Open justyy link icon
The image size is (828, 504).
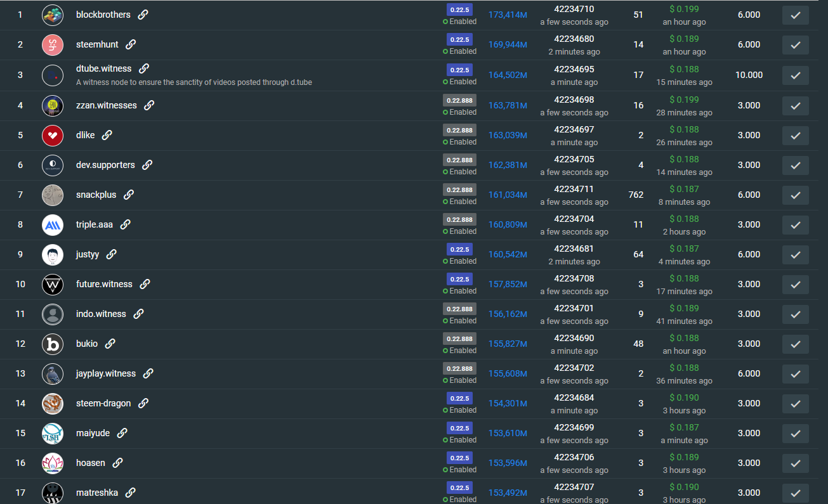point(112,254)
